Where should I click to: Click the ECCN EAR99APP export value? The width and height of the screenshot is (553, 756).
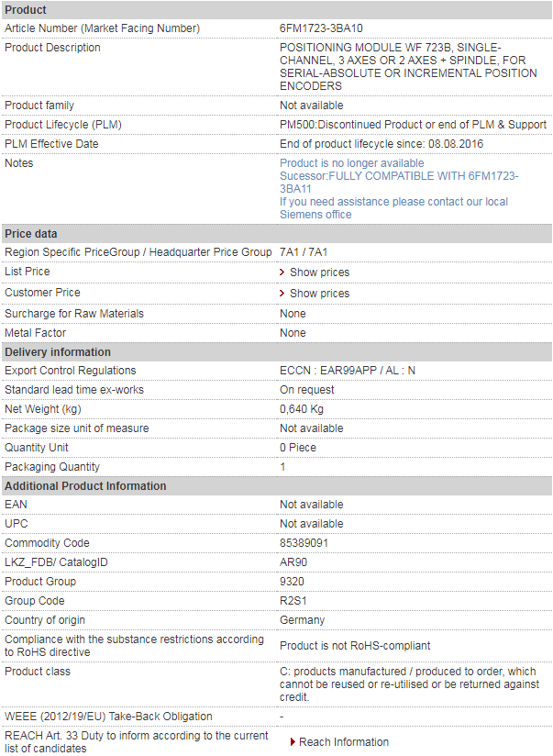pyautogui.click(x=348, y=371)
